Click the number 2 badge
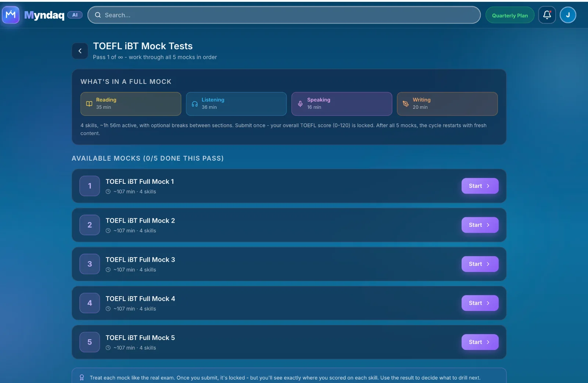This screenshot has width=588, height=383. pos(90,225)
